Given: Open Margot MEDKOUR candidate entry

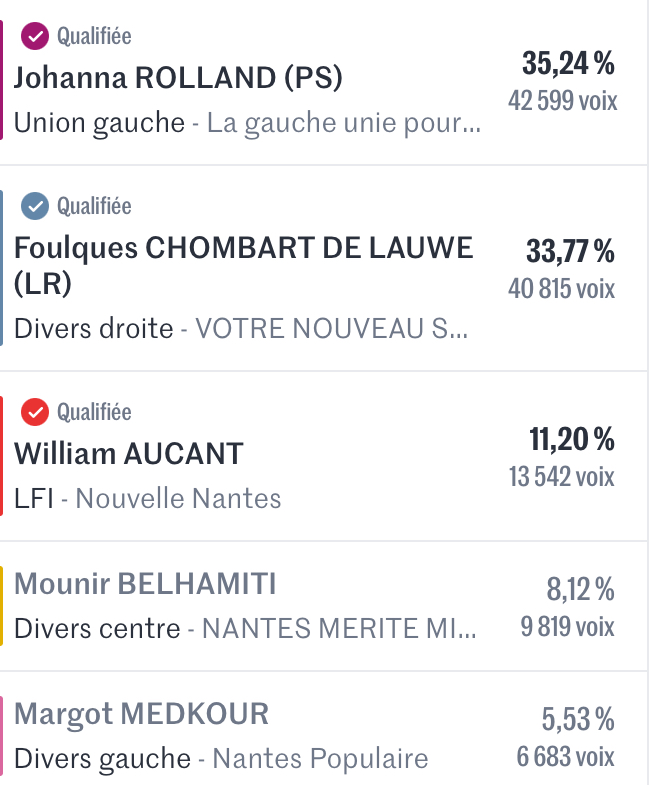Looking at the screenshot, I should coord(141,714).
